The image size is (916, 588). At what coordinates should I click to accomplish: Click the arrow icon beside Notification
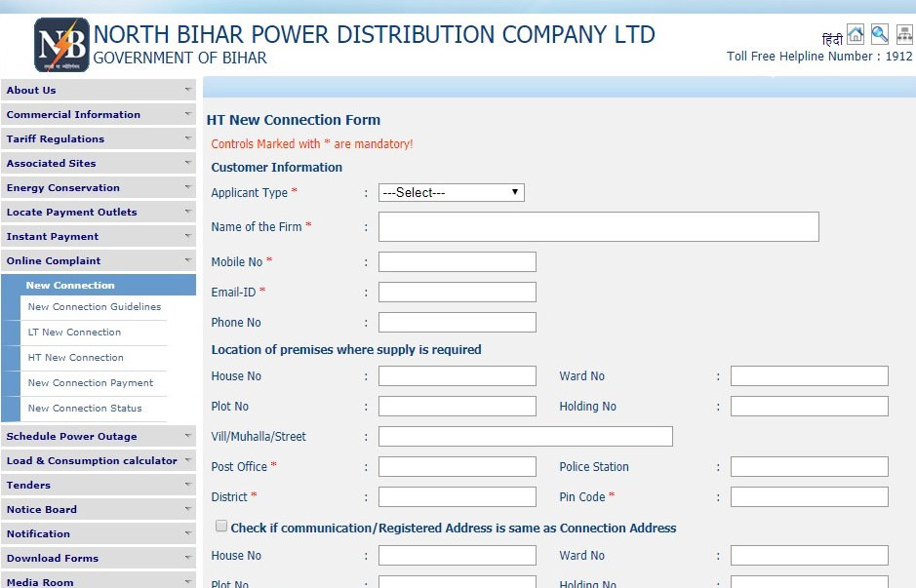pyautogui.click(x=186, y=533)
